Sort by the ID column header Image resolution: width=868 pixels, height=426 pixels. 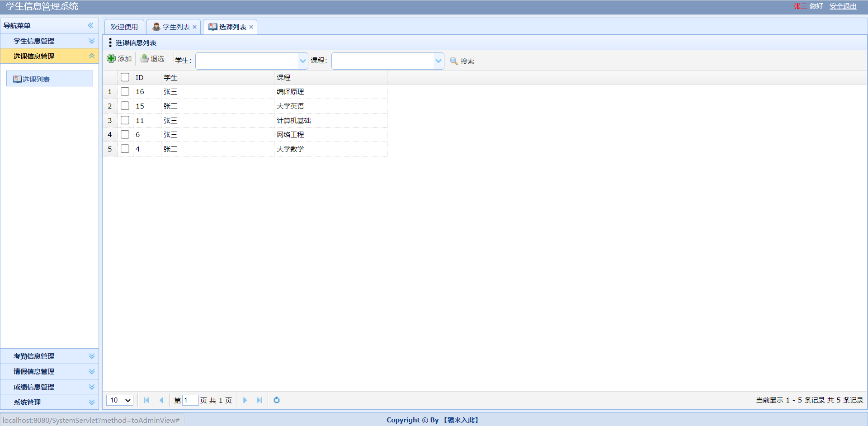(x=147, y=77)
